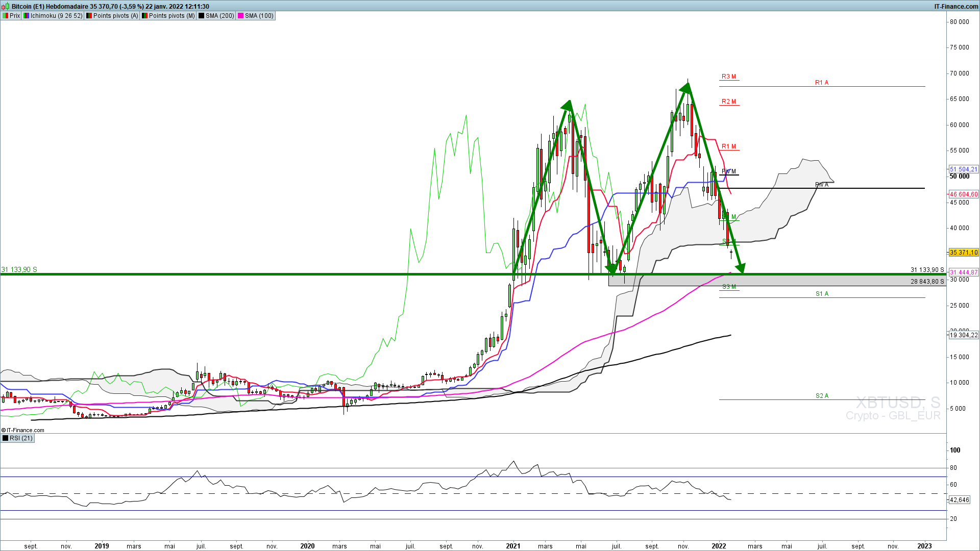Open the Ichimoku (9 26 52) indicator legend
980x551 pixels.
(53, 16)
